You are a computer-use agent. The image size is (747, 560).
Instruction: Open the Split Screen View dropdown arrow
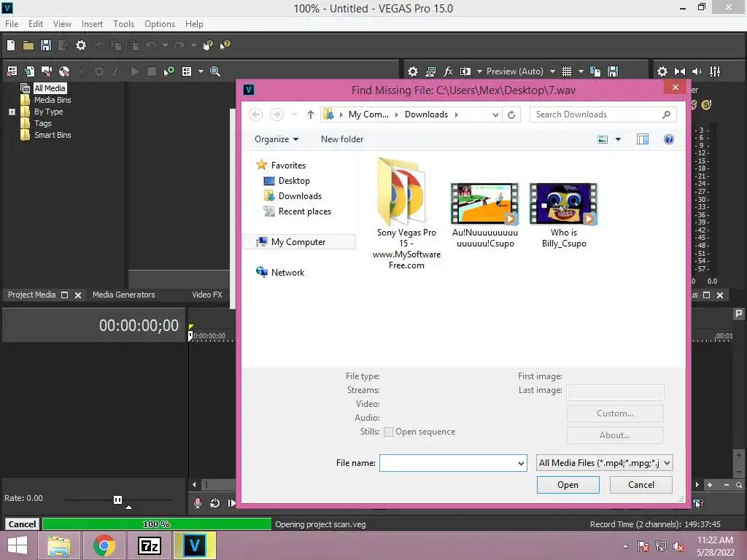click(479, 71)
